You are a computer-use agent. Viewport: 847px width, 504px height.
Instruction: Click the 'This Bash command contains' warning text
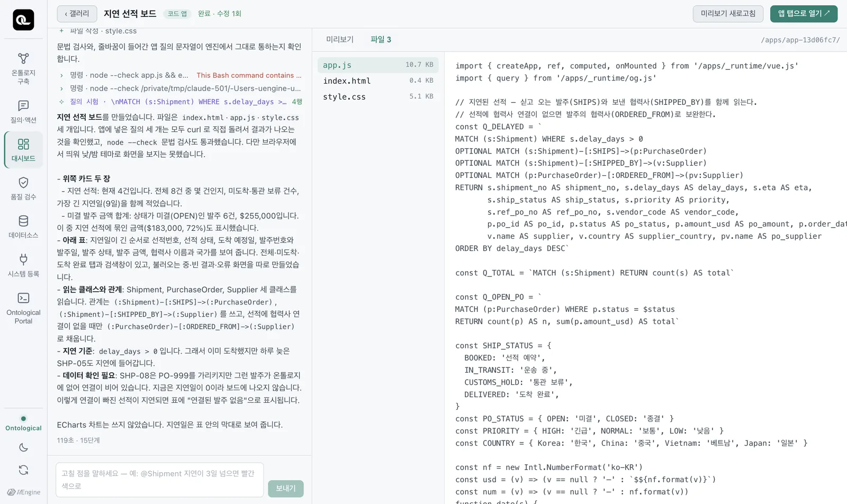pos(249,75)
